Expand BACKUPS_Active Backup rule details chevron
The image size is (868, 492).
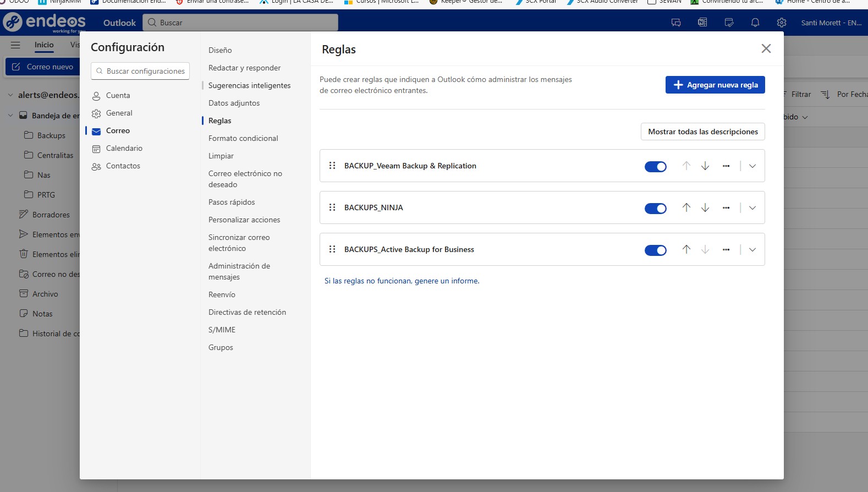pos(752,249)
